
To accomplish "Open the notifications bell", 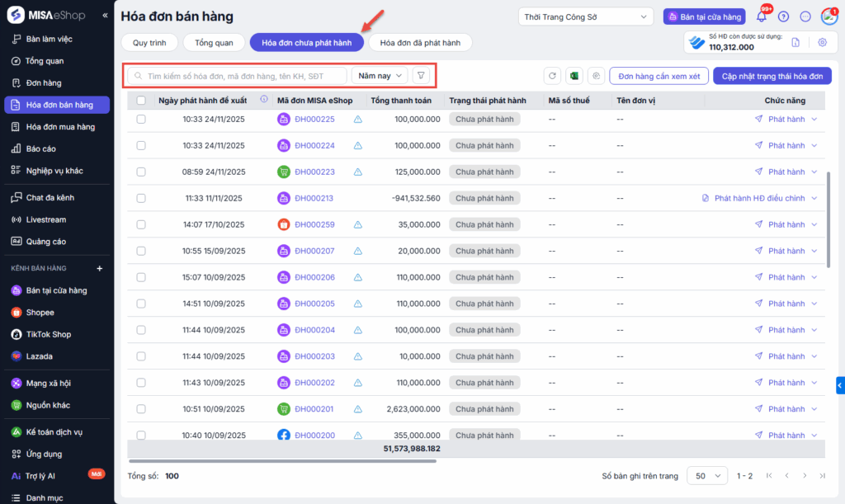I will [x=761, y=16].
